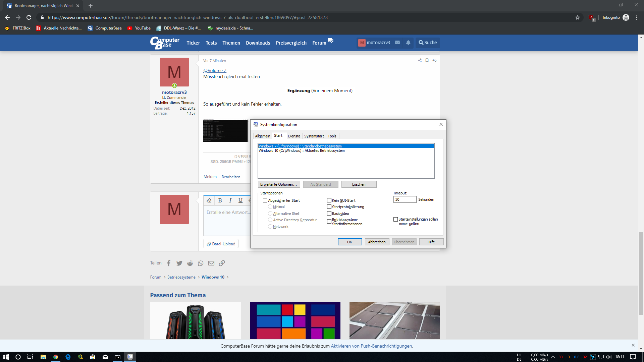This screenshot has width=644, height=362.
Task: Click the Löschen button
Action: (x=359, y=184)
